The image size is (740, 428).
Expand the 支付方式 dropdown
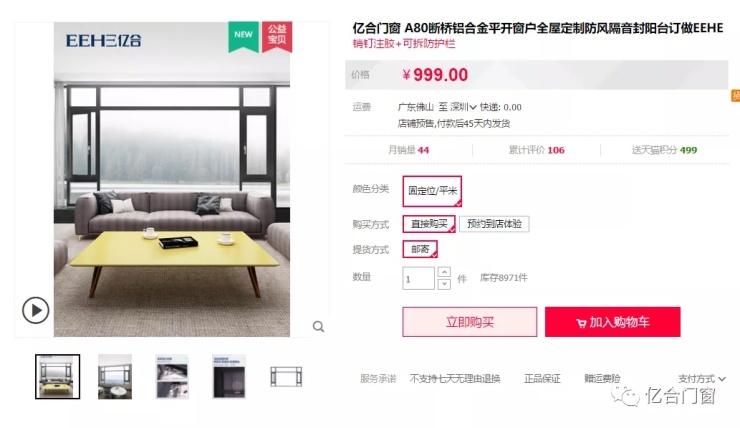(x=702, y=378)
